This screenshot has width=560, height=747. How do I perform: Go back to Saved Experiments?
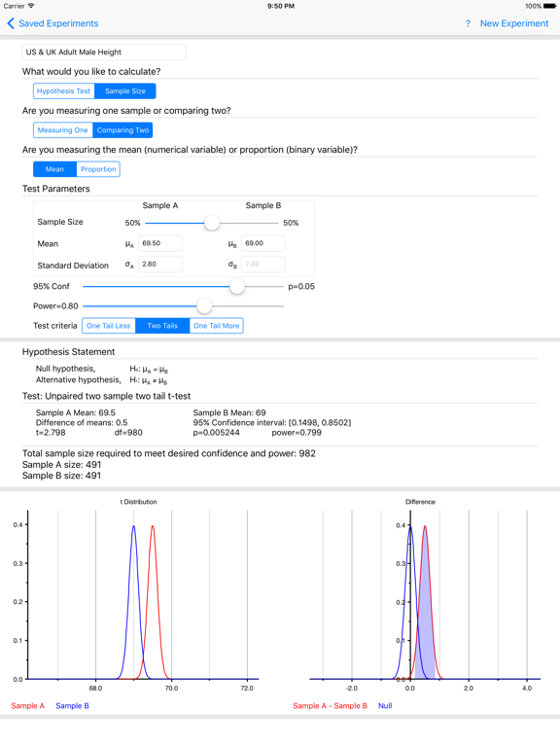[52, 23]
